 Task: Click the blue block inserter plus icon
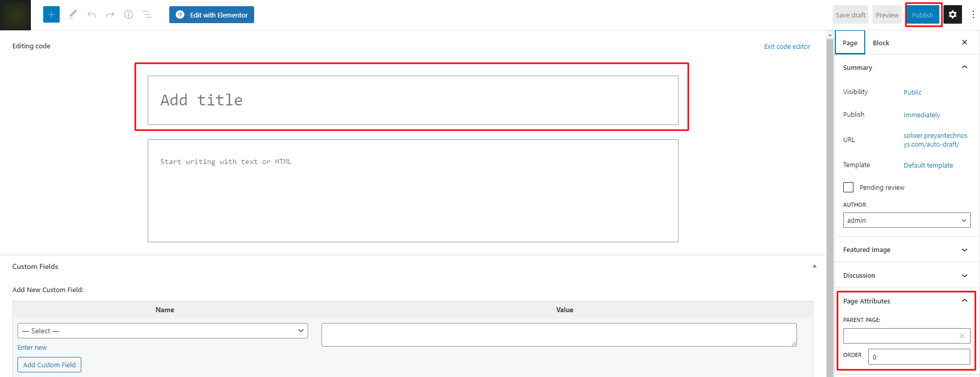pyautogui.click(x=51, y=14)
